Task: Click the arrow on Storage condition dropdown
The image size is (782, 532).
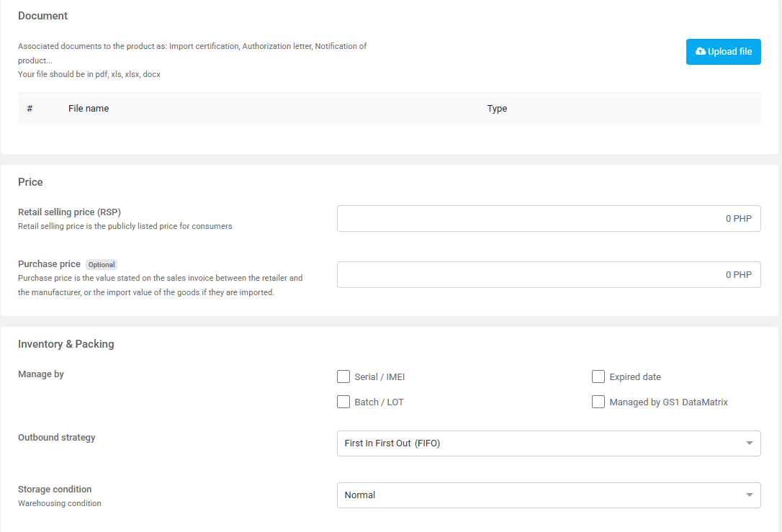Action: click(749, 495)
